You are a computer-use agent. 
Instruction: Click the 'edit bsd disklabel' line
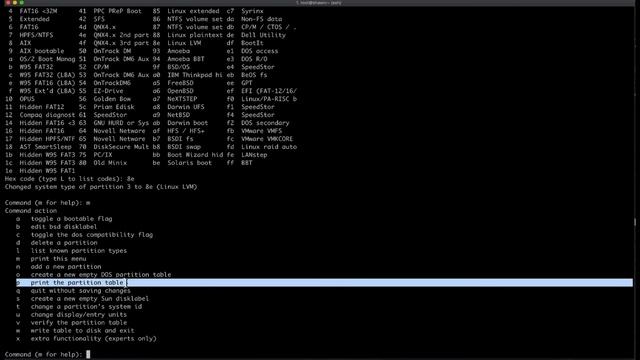pyautogui.click(x=56, y=227)
